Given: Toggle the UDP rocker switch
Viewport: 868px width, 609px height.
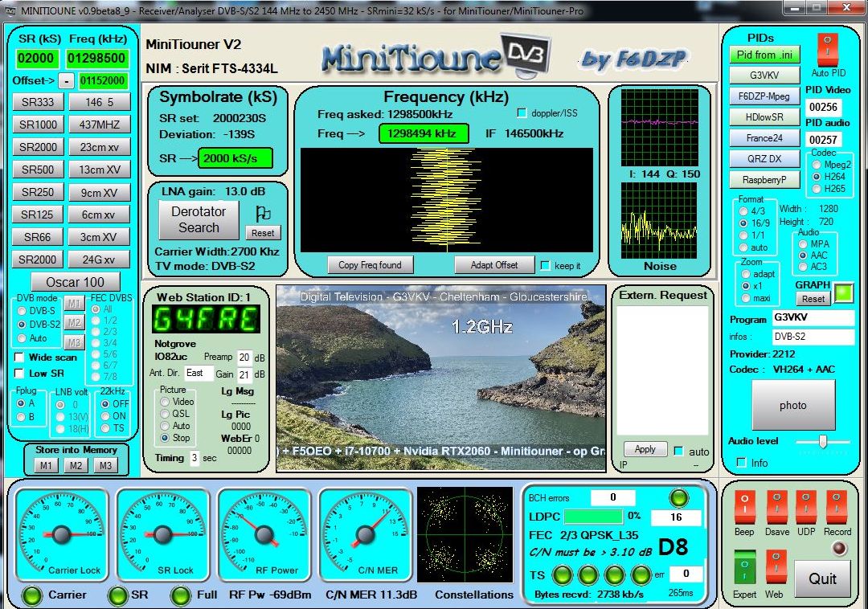Looking at the screenshot, I should tap(806, 507).
